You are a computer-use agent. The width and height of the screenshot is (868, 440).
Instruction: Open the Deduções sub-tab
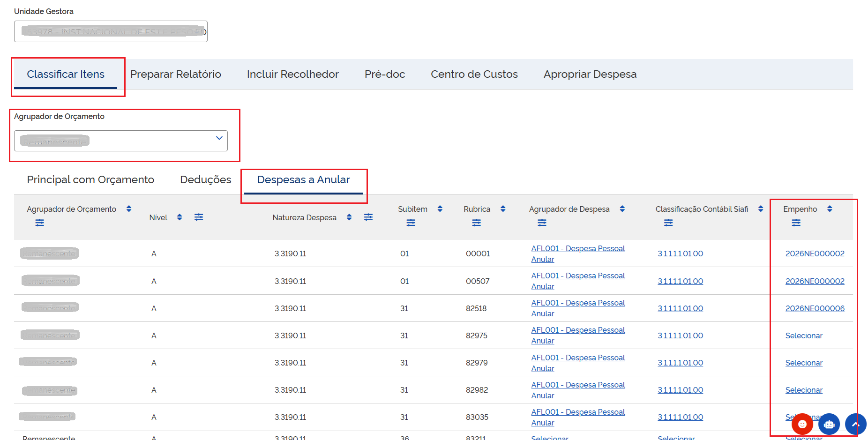(206, 179)
